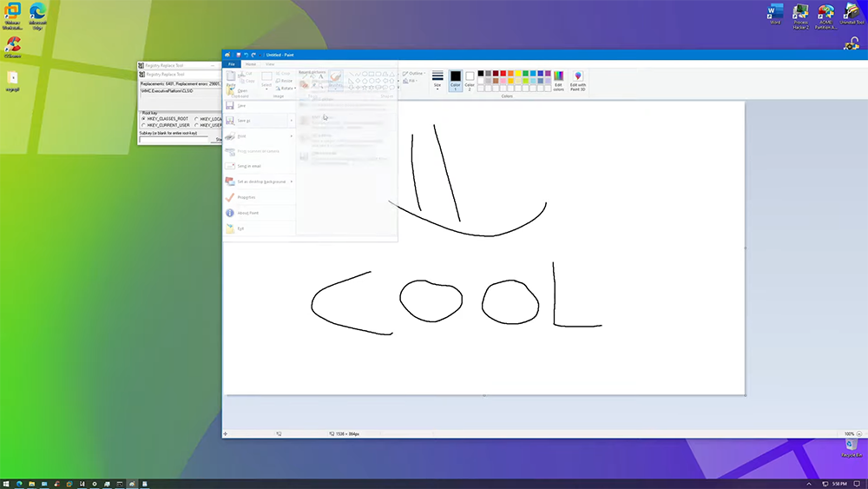868x489 pixels.
Task: Click the Subkey input field
Action: pos(174,140)
